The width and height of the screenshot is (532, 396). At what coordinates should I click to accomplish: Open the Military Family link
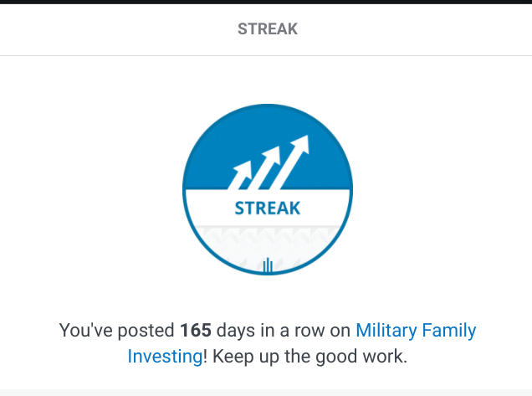point(416,330)
